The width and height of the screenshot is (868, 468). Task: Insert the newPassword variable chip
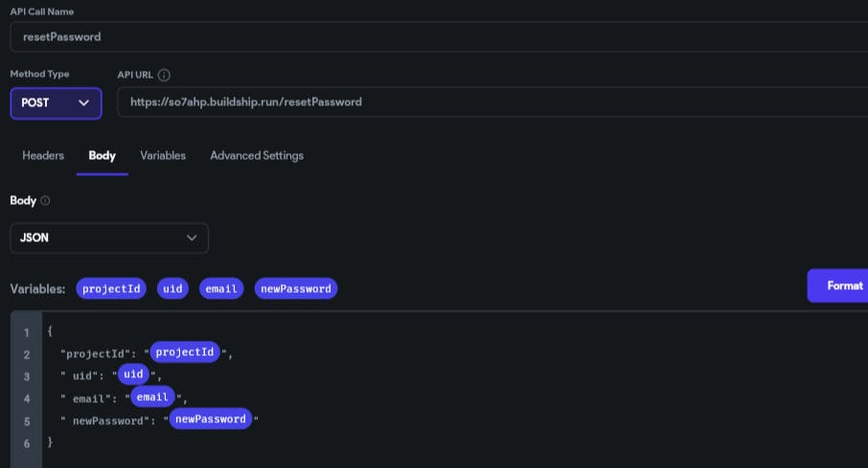click(x=296, y=288)
